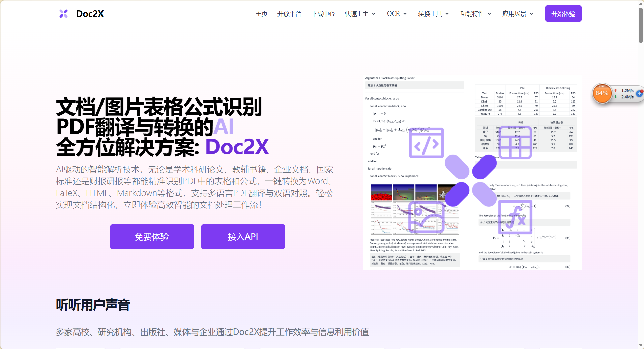Expand the OCR dropdown menu

pos(397,14)
